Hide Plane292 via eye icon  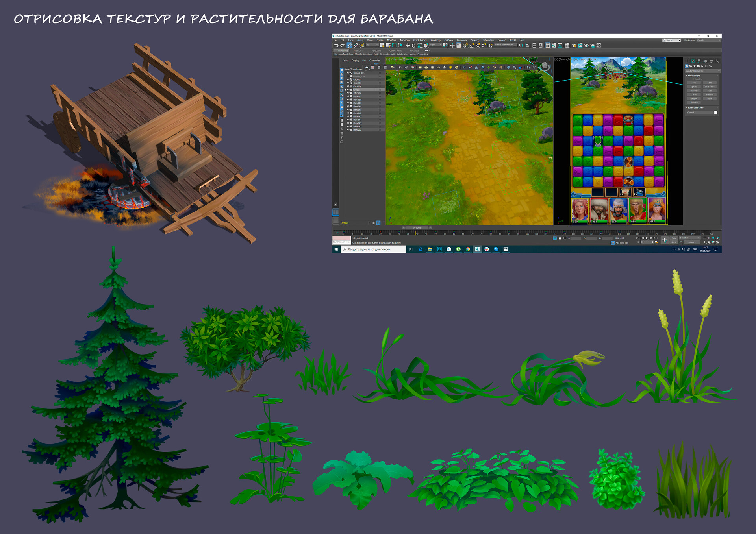point(348,130)
